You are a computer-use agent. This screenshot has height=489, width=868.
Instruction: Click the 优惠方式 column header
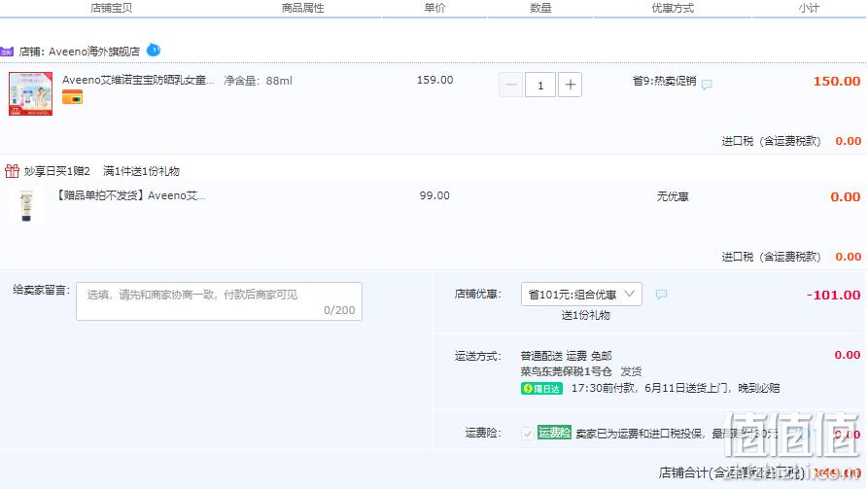point(673,8)
